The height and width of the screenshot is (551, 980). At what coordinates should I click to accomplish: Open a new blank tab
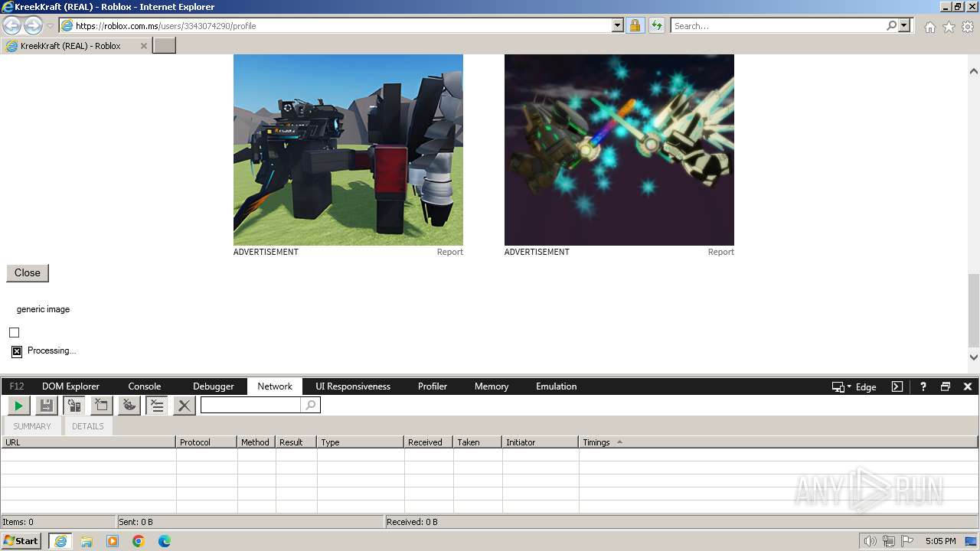(165, 46)
